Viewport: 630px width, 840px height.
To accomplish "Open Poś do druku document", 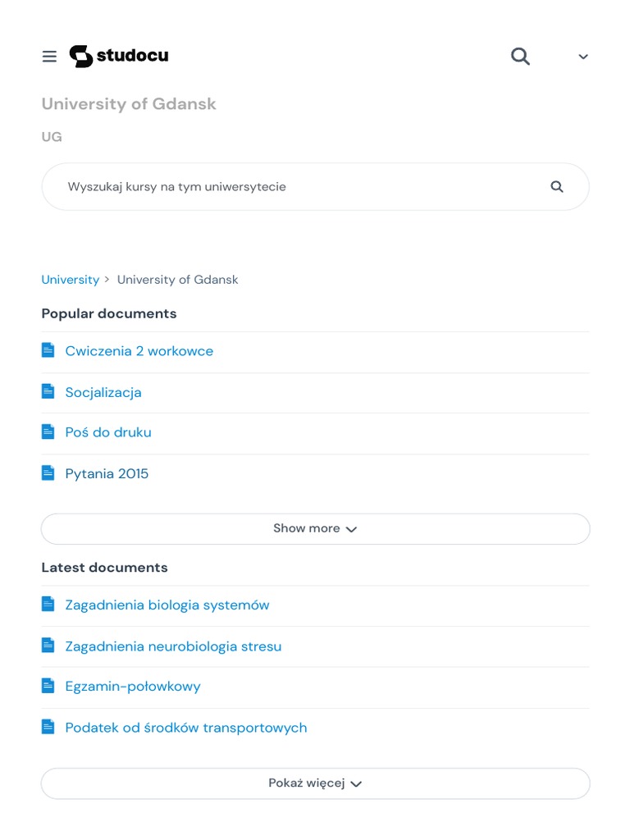I will point(108,432).
